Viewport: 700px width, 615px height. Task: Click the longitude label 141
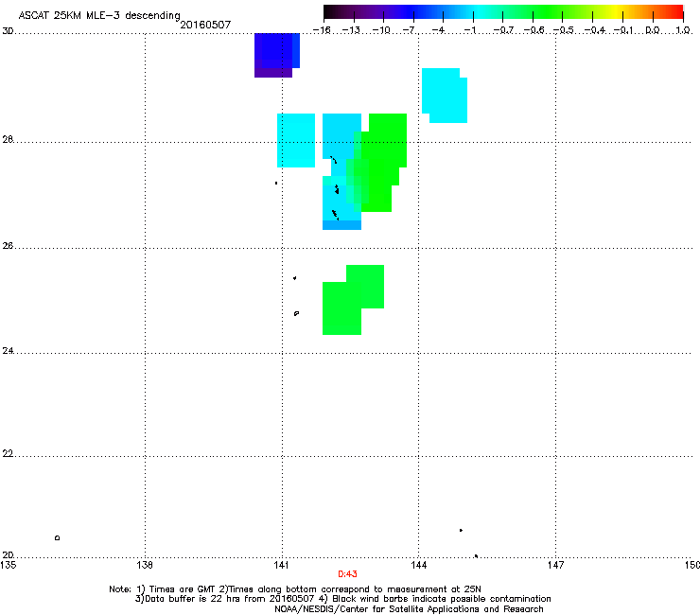tap(281, 565)
